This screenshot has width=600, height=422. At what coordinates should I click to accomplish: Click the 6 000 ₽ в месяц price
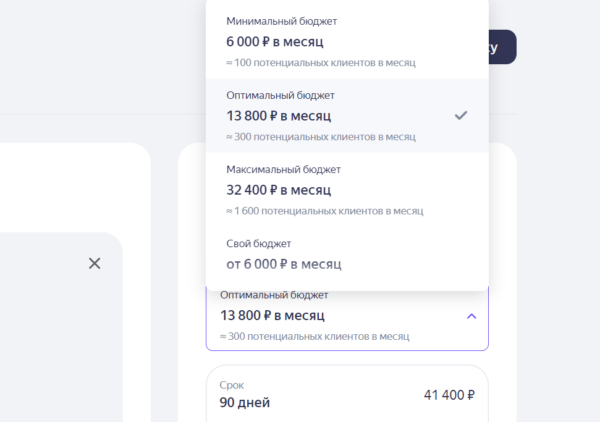click(x=275, y=41)
